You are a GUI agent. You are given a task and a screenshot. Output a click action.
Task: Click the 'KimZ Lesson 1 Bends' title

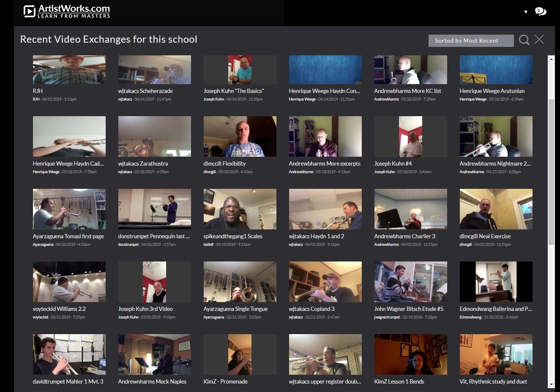pos(399,381)
